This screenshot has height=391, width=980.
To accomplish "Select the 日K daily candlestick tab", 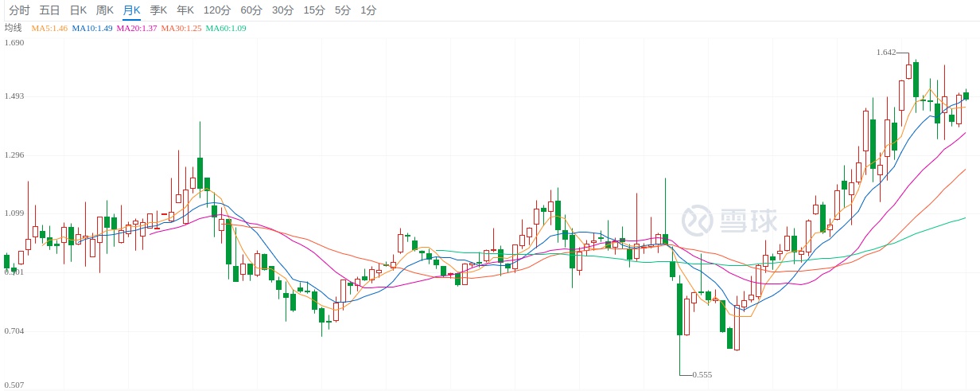I will click(x=78, y=10).
